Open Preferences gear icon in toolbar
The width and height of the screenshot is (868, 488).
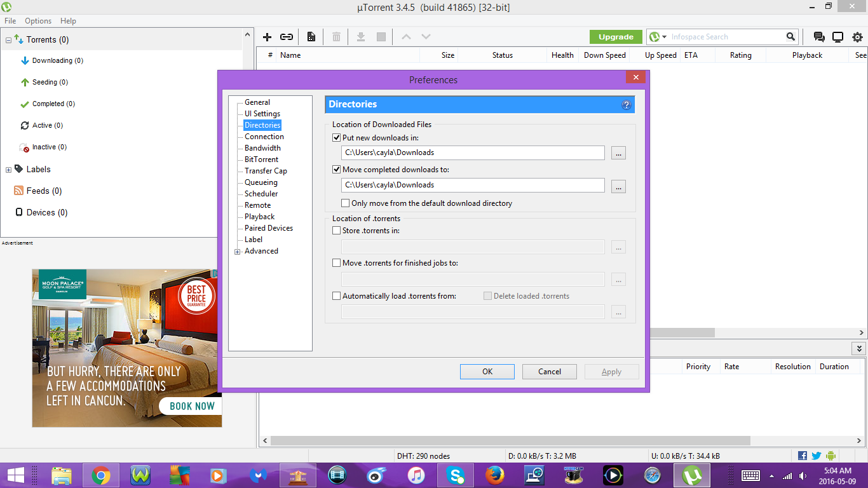coord(857,37)
